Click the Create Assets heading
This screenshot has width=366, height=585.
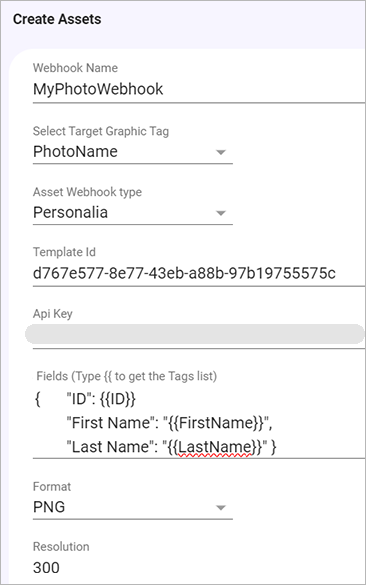(x=57, y=19)
